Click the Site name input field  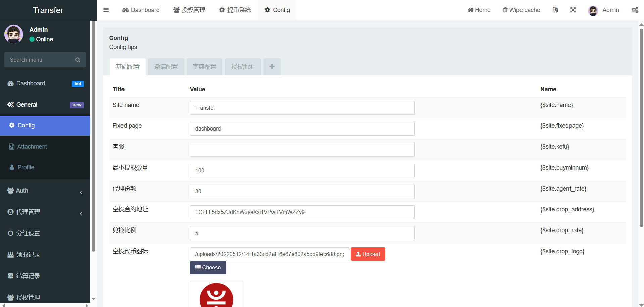302,108
